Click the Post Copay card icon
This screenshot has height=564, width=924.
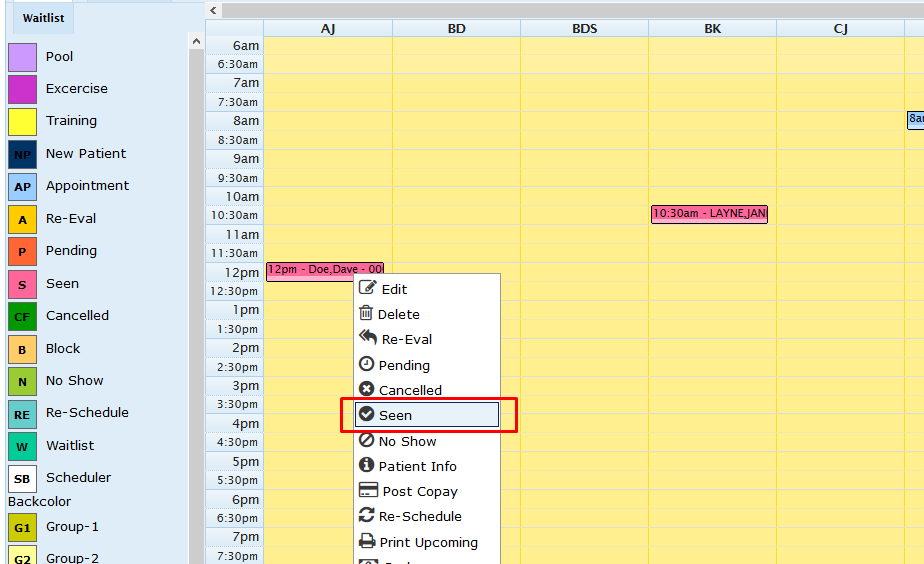pos(367,491)
